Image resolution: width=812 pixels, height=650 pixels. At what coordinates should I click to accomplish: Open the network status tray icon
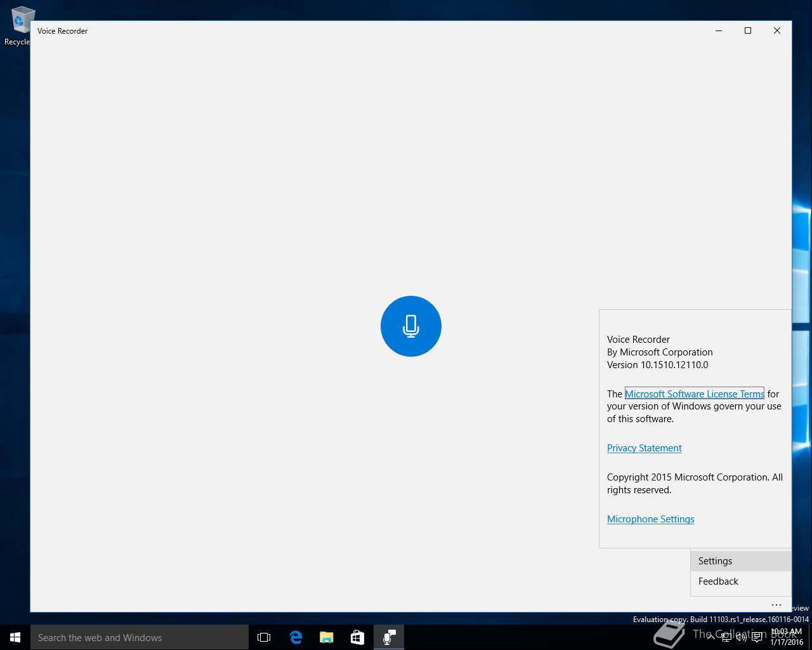(x=726, y=637)
